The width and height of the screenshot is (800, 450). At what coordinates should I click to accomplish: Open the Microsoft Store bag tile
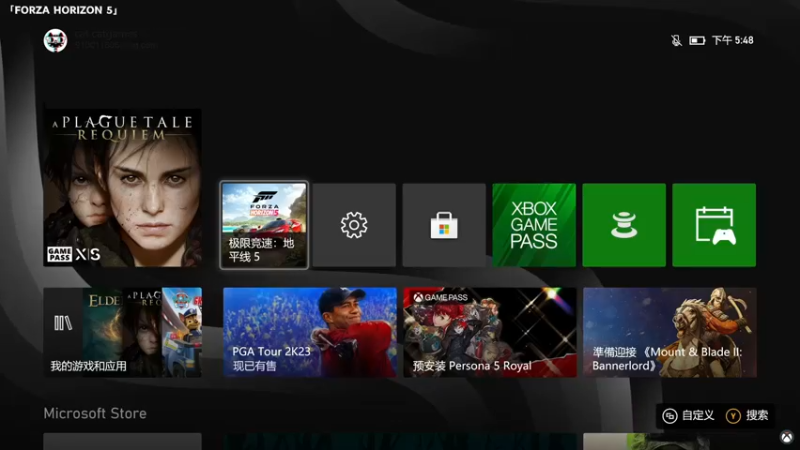[444, 225]
